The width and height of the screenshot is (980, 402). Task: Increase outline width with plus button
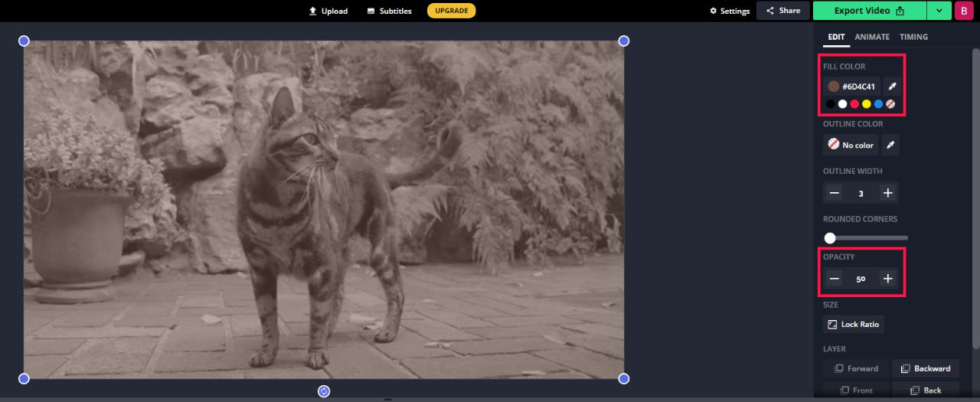tap(887, 193)
